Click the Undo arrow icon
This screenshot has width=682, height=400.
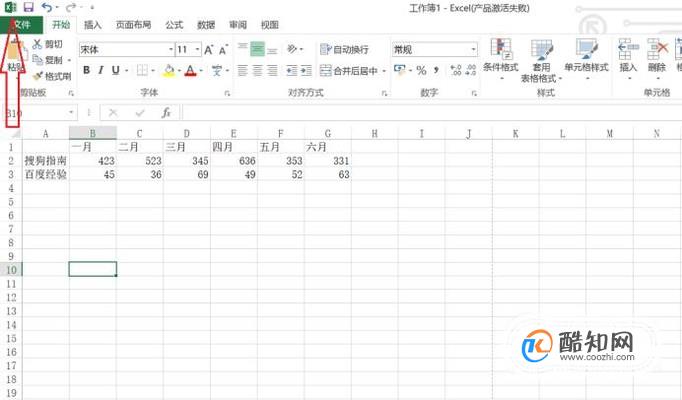click(47, 7)
